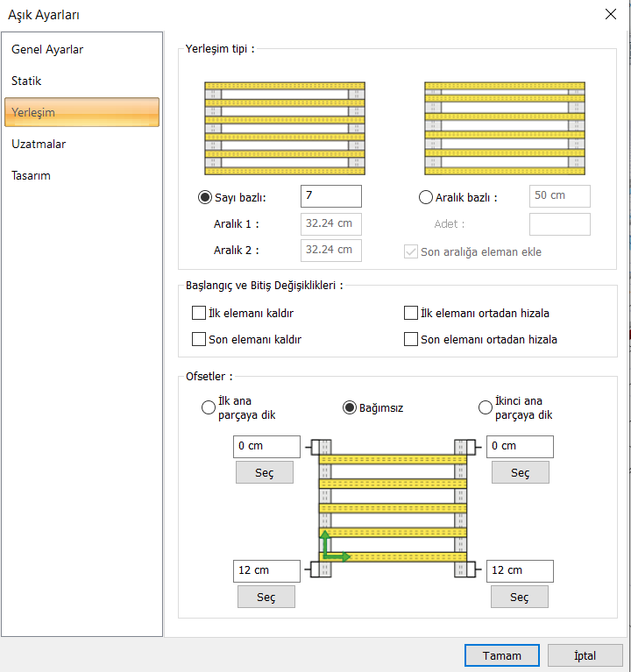Select the Bağımsız offset radio button
The image size is (631, 672).
coord(350,407)
